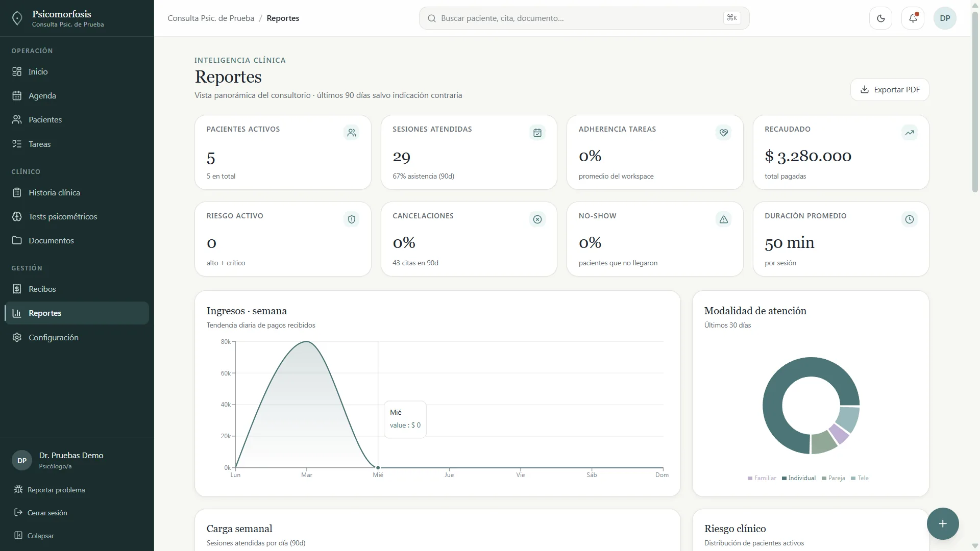Click Recaudado trending-up icon

tap(910, 133)
